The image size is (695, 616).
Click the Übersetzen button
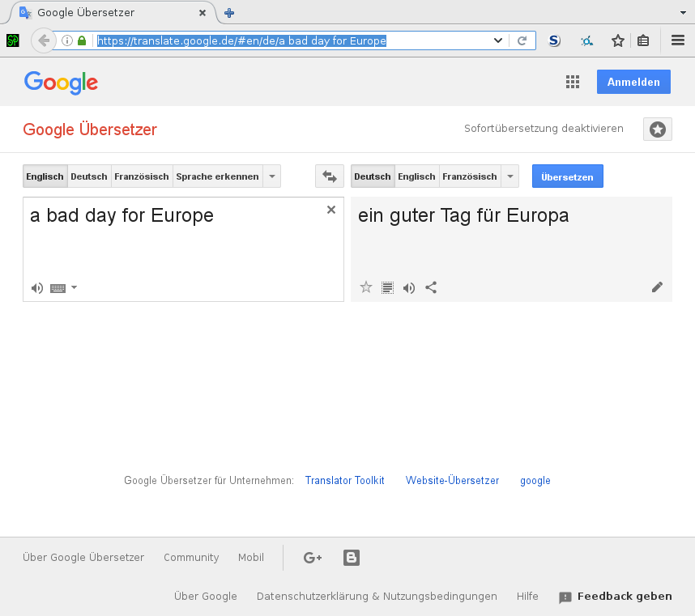(x=567, y=176)
